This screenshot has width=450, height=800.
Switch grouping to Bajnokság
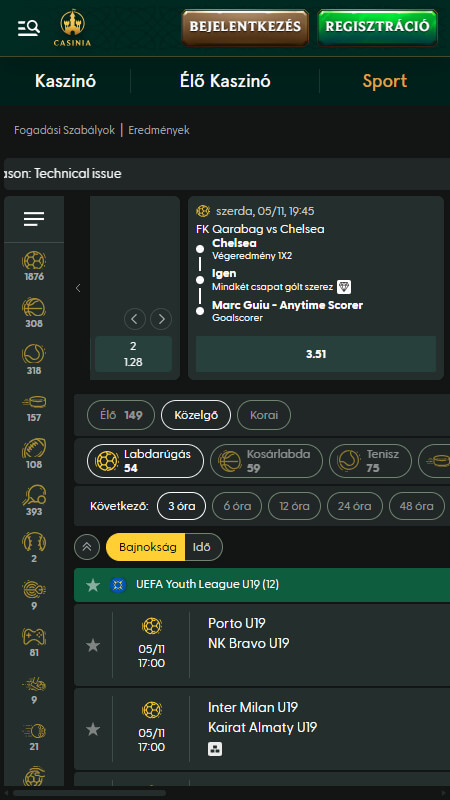point(146,547)
